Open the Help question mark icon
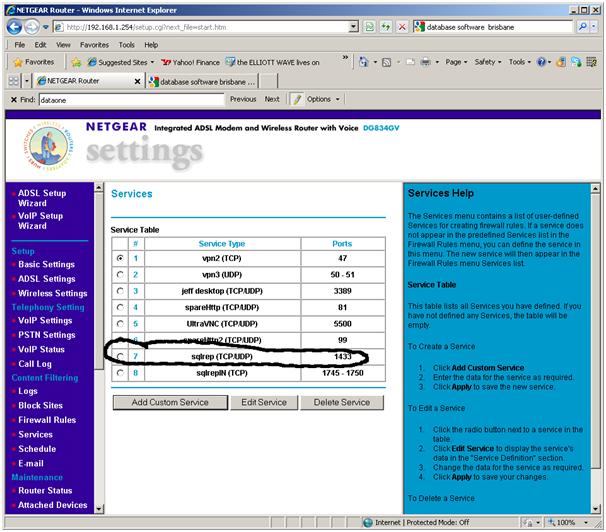This screenshot has width=606, height=532. 541,62
